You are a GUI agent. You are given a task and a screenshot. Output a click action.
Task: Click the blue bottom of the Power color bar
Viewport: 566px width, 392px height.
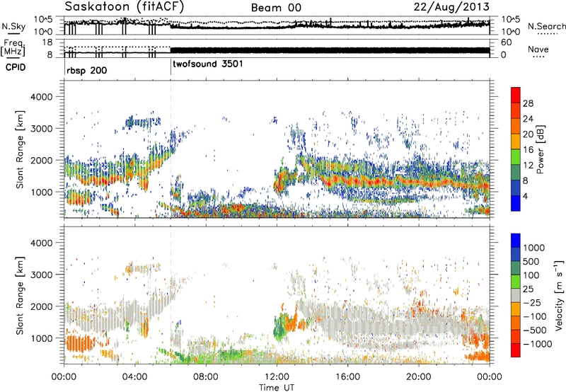point(516,203)
